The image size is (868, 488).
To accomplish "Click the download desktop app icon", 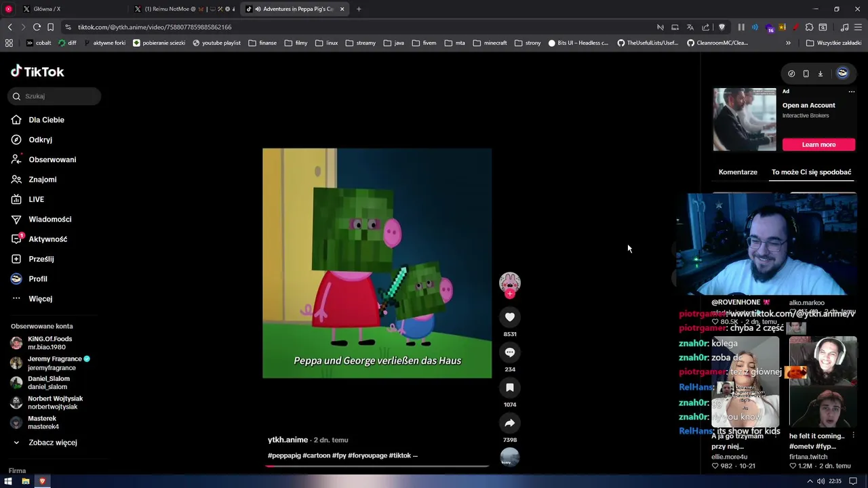I will [820, 73].
